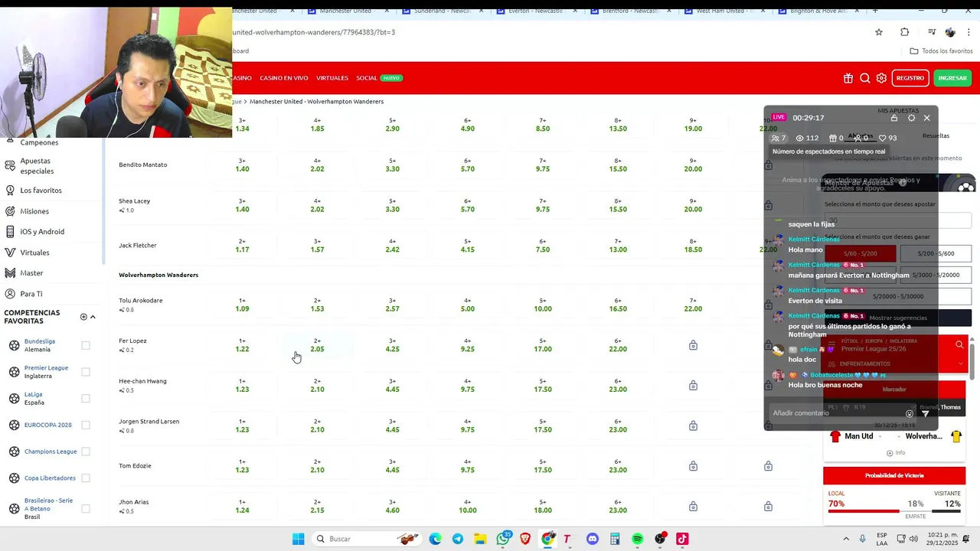Open iOS y Android in the sidebar
The image size is (980, 551).
(x=42, y=232)
